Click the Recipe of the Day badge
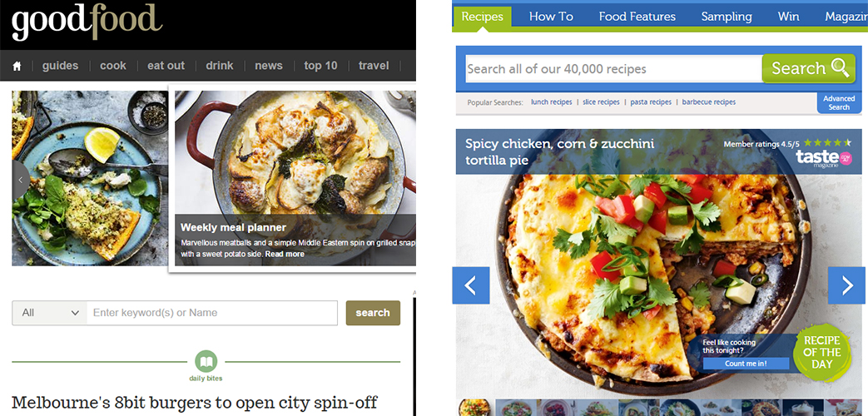Viewport: 868px width, 416px height. tap(822, 353)
